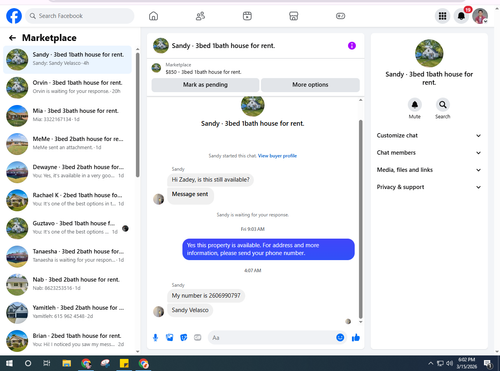Attach a photo with the image icon

[170, 338]
